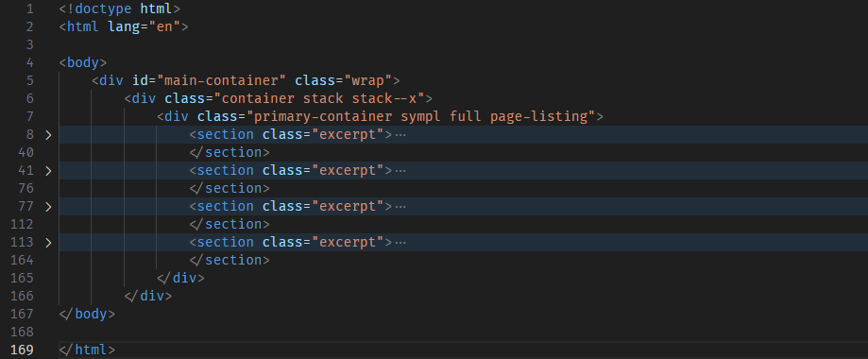
Task: Click the ellipsis after line 41 excerpt section
Action: coord(400,171)
